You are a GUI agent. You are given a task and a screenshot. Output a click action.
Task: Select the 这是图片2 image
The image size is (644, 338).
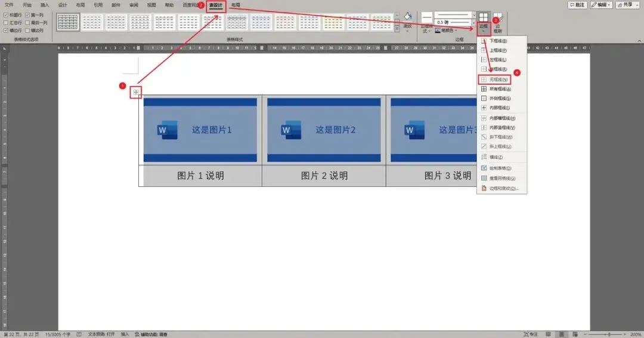click(324, 130)
